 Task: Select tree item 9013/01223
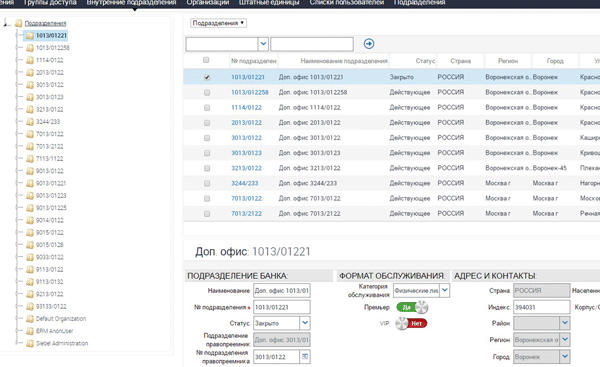pos(51,196)
